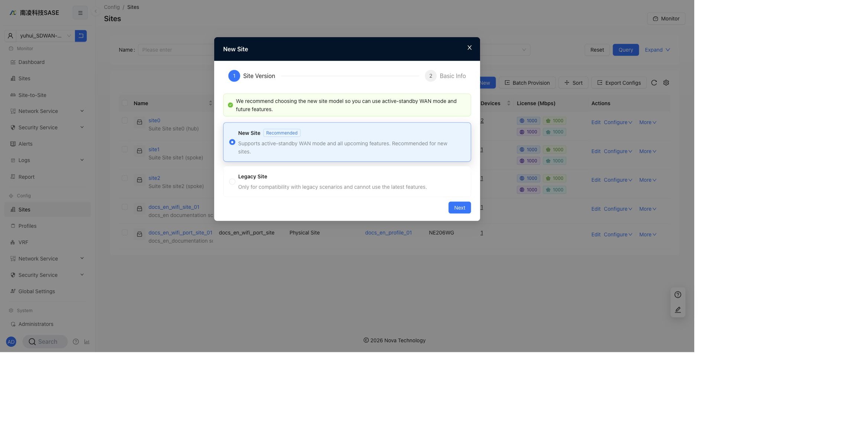Click the help question icon in floating panel
Image resolution: width=868 pixels, height=440 pixels.
pos(678,295)
